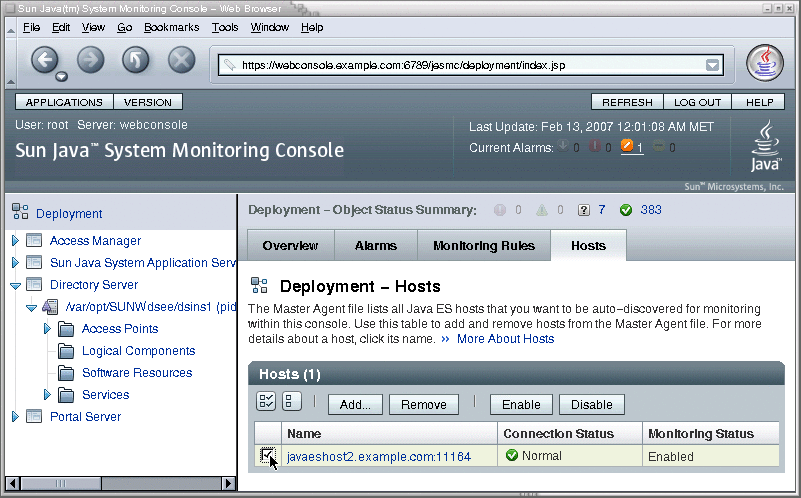Switch to the Overview tab
The height and width of the screenshot is (498, 801).
[290, 246]
